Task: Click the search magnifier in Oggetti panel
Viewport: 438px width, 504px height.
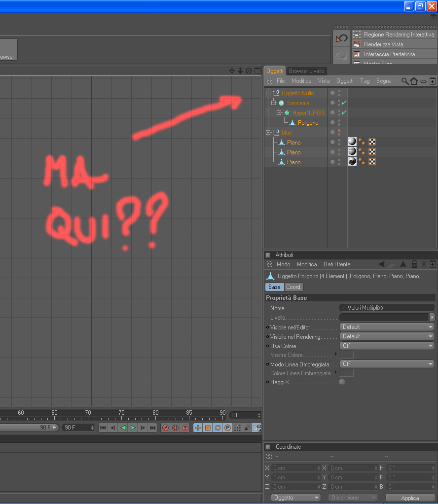Action: click(x=405, y=81)
